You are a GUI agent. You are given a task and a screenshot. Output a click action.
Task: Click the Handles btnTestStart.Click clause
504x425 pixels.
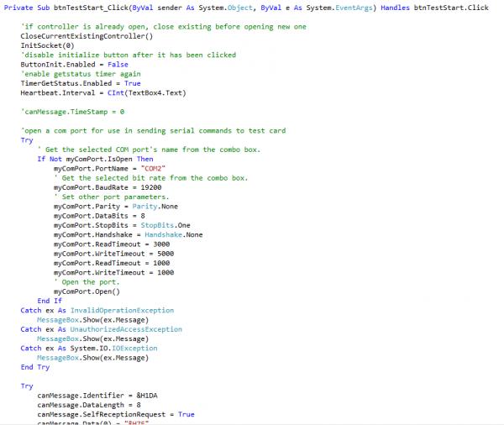pyautogui.click(x=434, y=8)
